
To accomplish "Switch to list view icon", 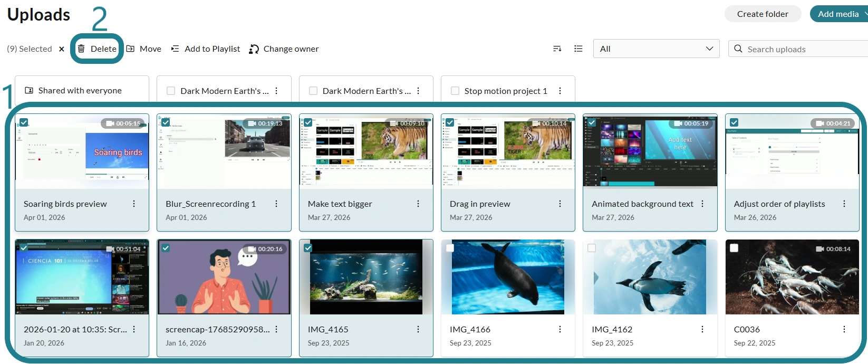I will 578,49.
